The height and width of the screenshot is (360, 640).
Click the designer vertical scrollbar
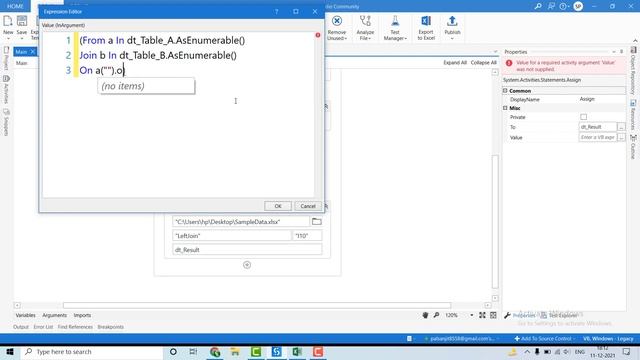click(495, 222)
